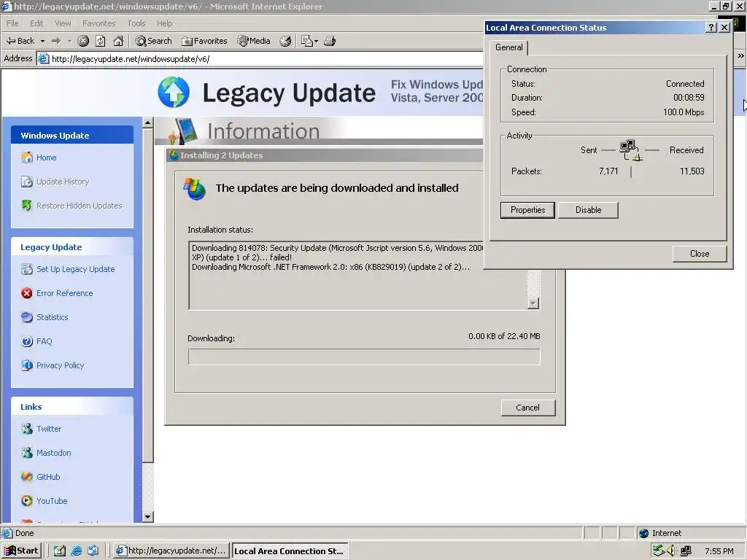Open connection Properties button
The height and width of the screenshot is (560, 747).
[x=527, y=210]
